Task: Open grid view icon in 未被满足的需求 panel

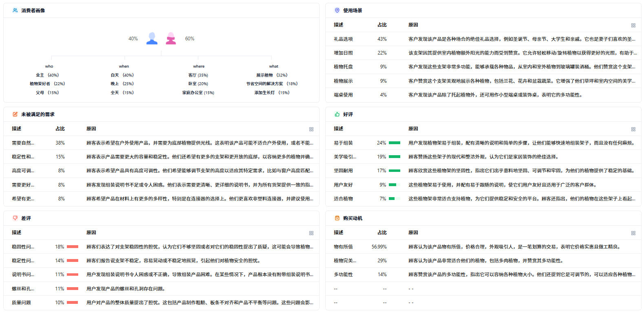Action: 311,129
